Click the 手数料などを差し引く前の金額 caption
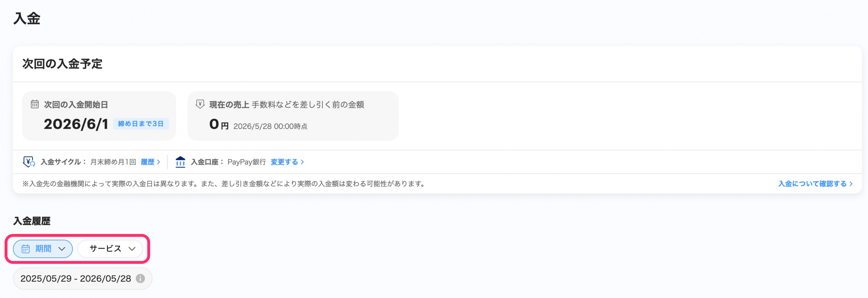 click(x=308, y=105)
